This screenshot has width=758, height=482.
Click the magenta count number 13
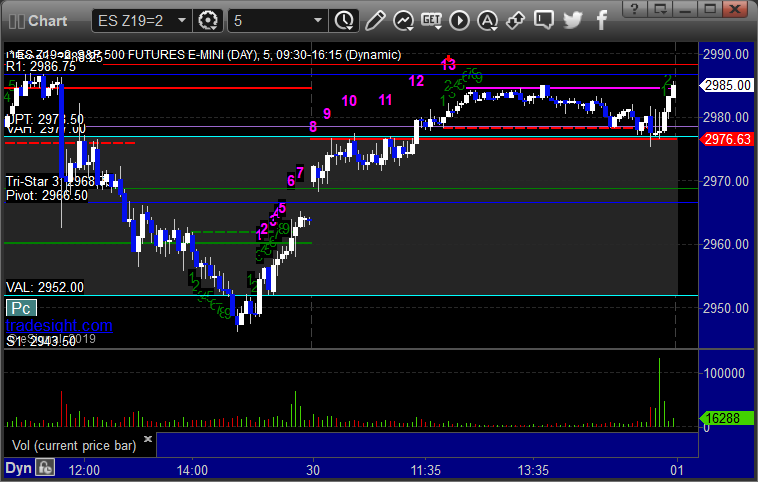click(448, 64)
